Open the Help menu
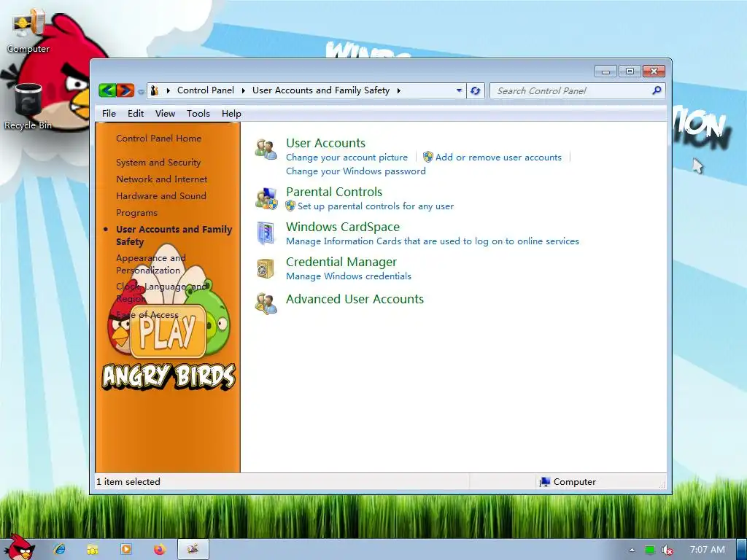This screenshot has height=560, width=747. coord(231,113)
